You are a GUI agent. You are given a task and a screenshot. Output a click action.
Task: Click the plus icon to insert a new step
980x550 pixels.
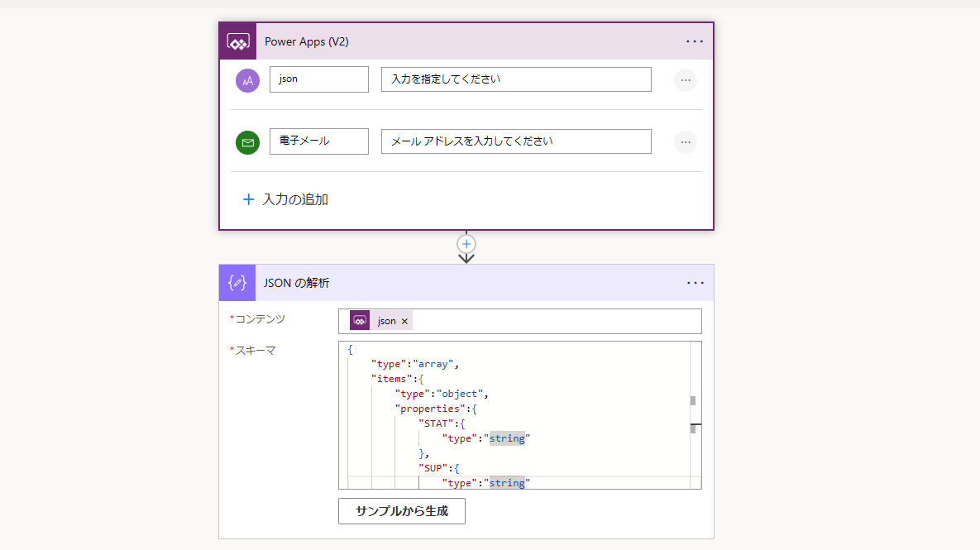click(466, 244)
